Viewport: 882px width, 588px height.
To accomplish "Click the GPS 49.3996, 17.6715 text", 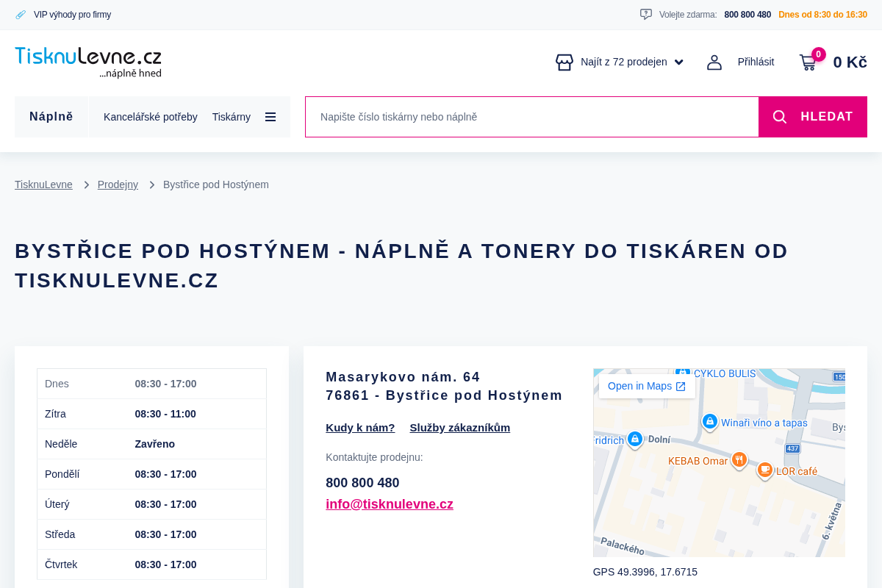I will [x=645, y=572].
